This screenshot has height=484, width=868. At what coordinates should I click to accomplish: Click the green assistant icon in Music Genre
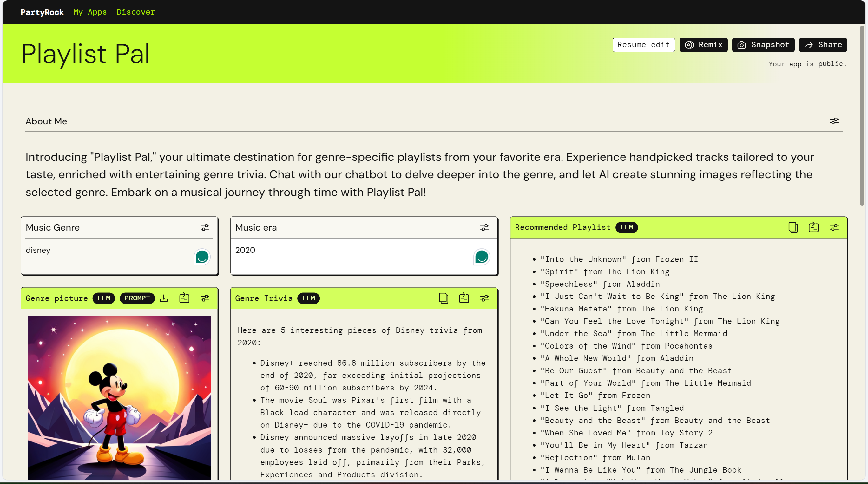click(202, 257)
